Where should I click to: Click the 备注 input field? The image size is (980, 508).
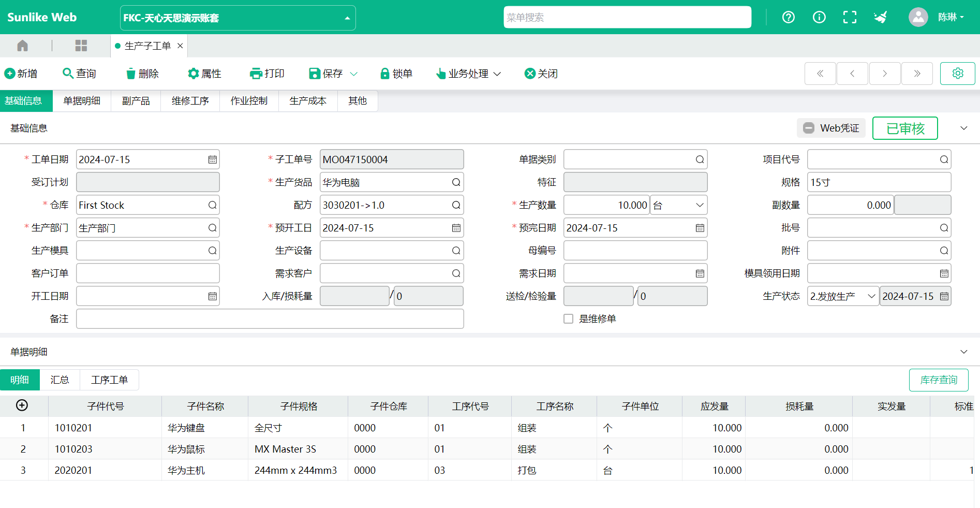270,319
